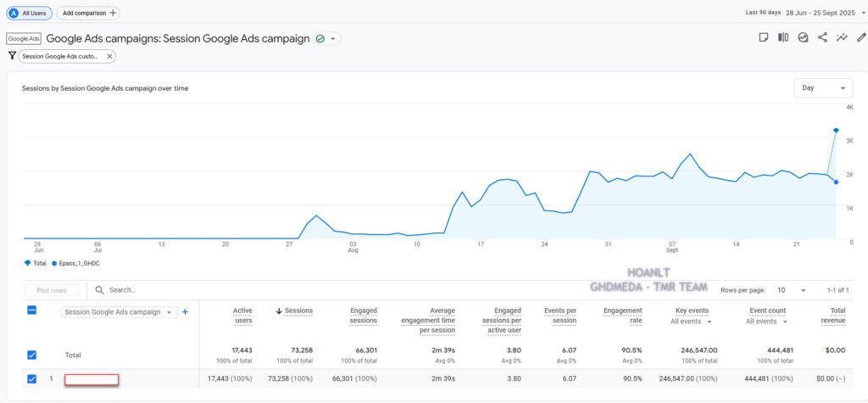Open the Key events All events dropdown
The image size is (868, 403).
690,322
